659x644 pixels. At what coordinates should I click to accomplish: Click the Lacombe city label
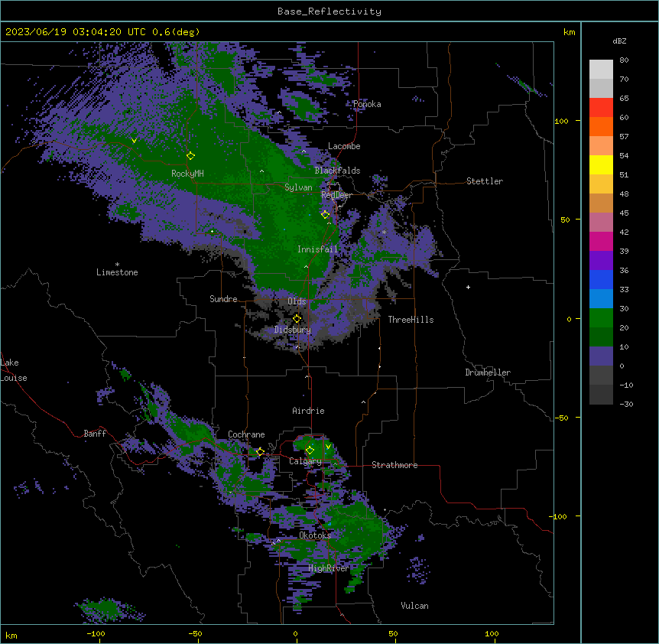click(x=344, y=146)
